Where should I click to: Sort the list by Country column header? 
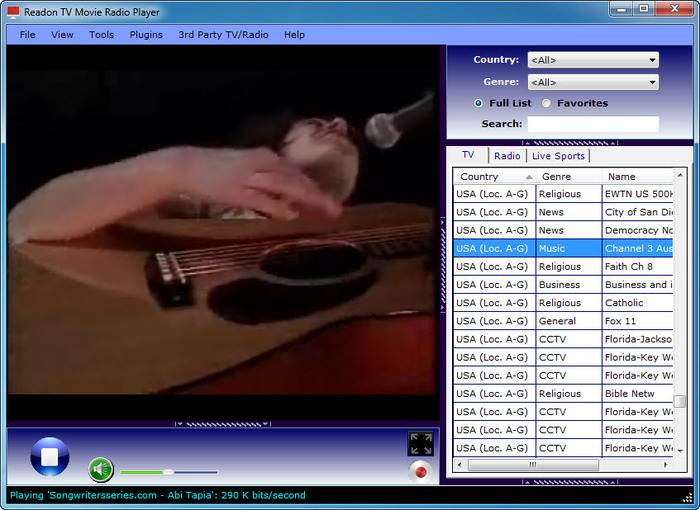pyautogui.click(x=493, y=177)
